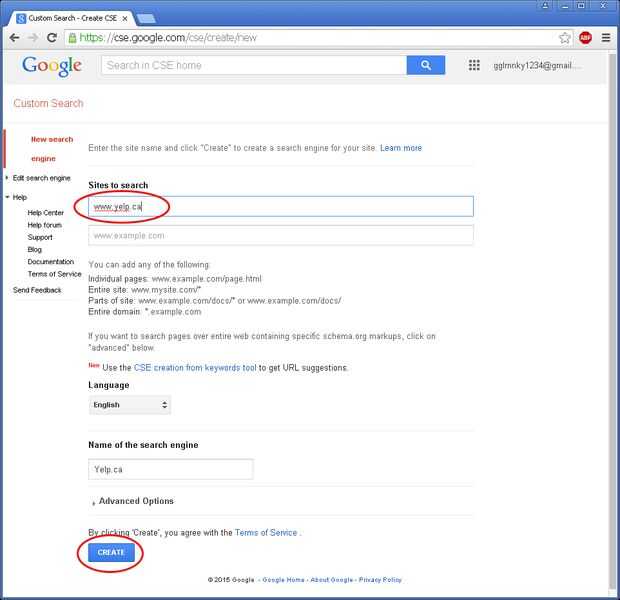The image size is (620, 600).
Task: Focus the Search in CSE home field
Action: pyautogui.click(x=254, y=65)
